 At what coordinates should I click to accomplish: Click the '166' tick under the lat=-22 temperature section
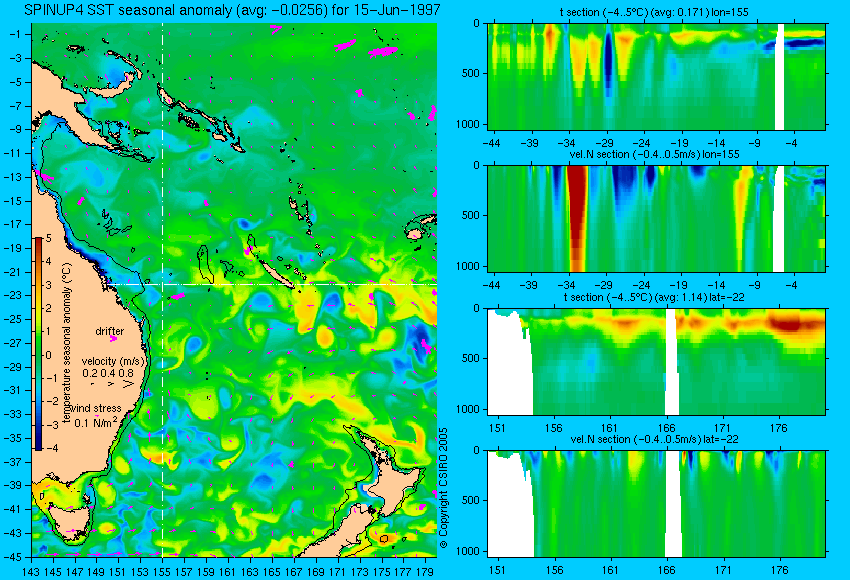pyautogui.click(x=666, y=428)
